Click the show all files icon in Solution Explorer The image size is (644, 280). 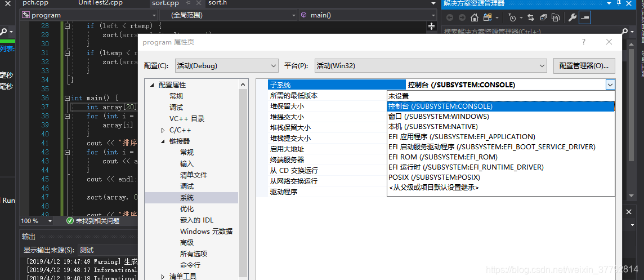click(x=556, y=17)
